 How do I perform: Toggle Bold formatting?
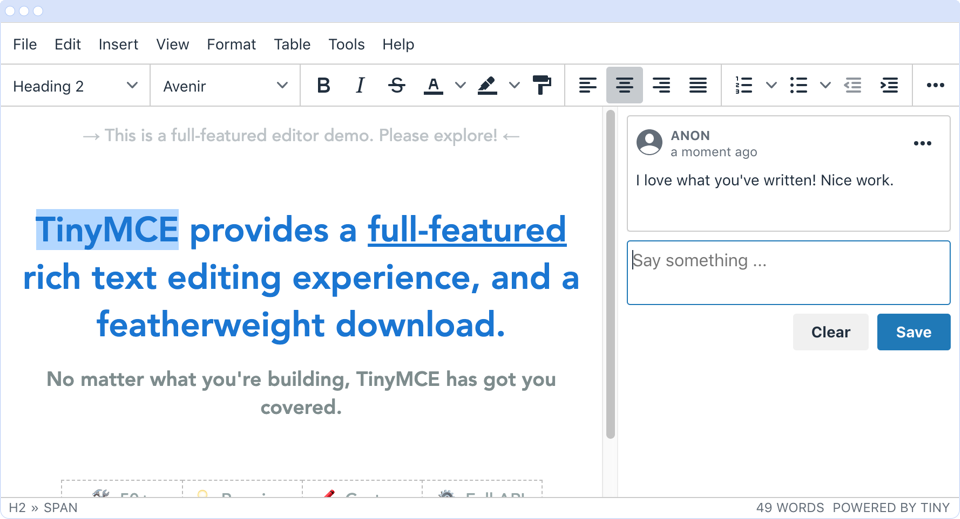(x=324, y=86)
